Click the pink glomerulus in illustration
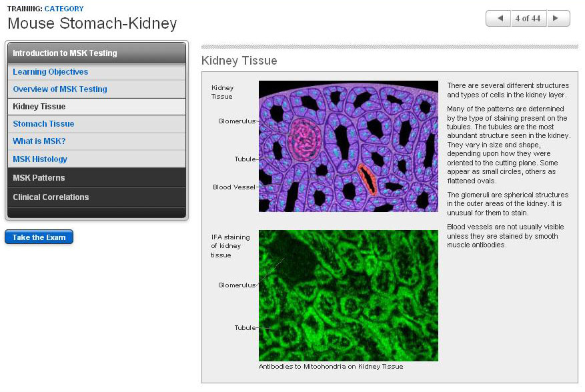 [x=305, y=141]
